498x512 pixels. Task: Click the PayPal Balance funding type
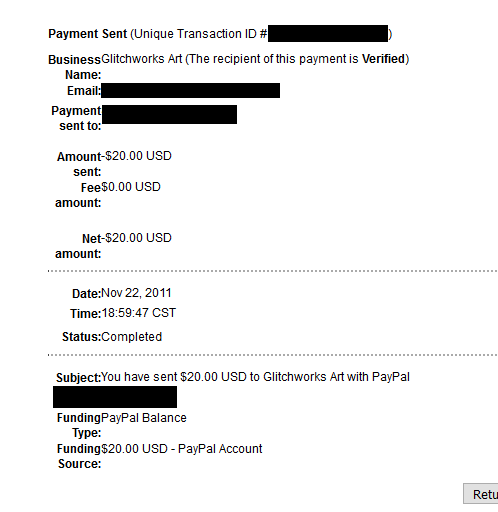click(x=144, y=418)
